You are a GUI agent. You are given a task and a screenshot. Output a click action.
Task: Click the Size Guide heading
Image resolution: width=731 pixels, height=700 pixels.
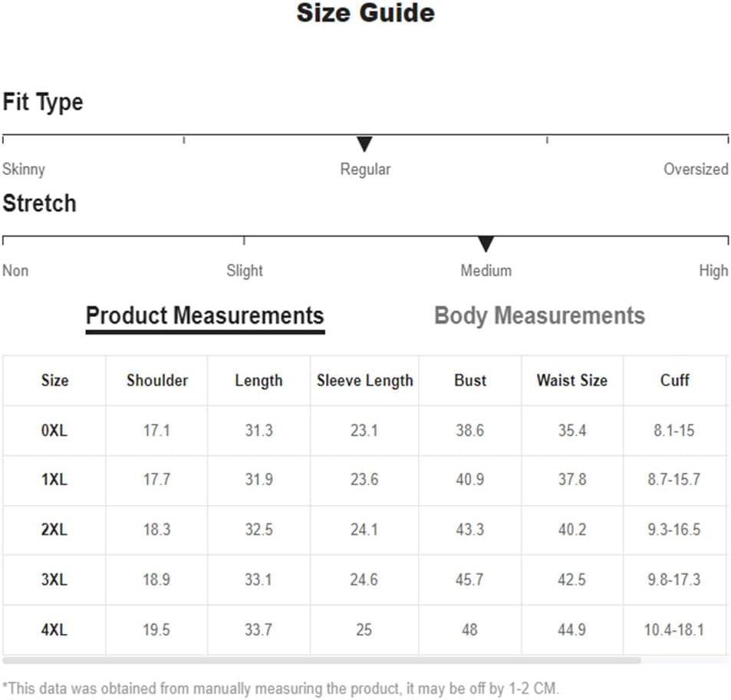point(365,12)
